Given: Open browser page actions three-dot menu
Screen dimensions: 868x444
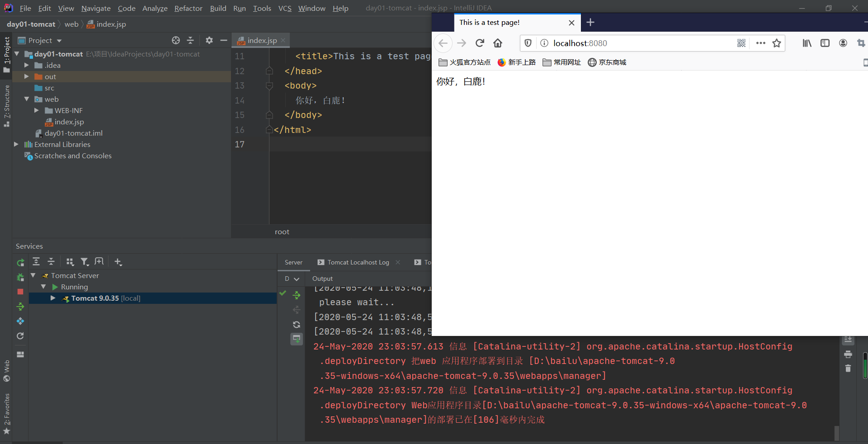Looking at the screenshot, I should pos(761,43).
